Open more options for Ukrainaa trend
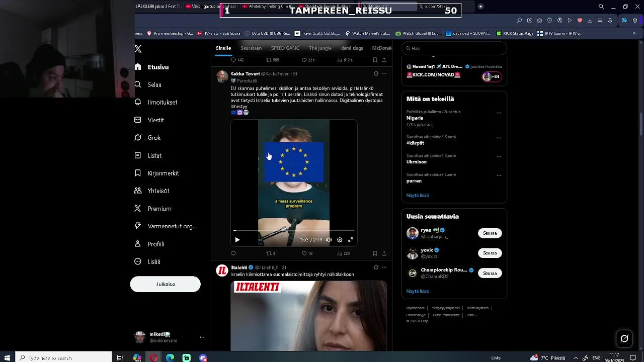 tap(499, 156)
